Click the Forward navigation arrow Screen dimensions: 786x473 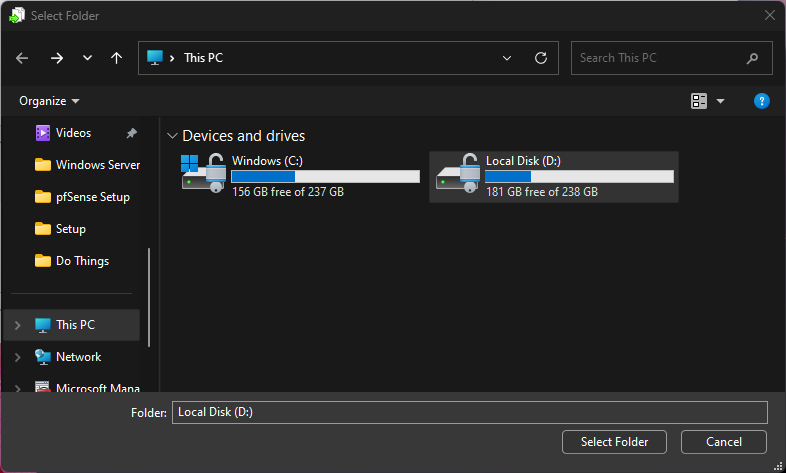(56, 58)
